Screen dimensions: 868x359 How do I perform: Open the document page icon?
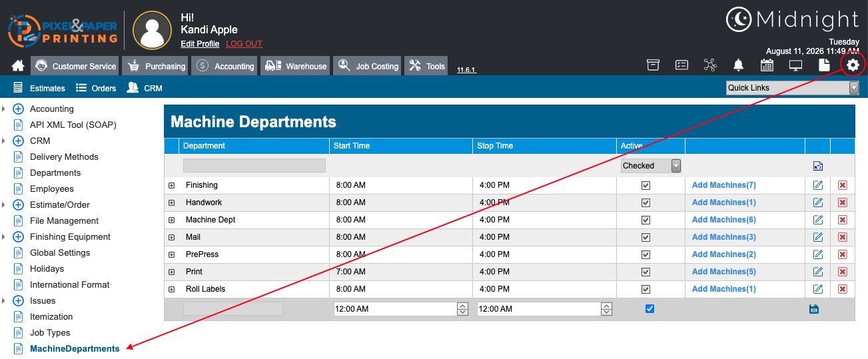[824, 65]
